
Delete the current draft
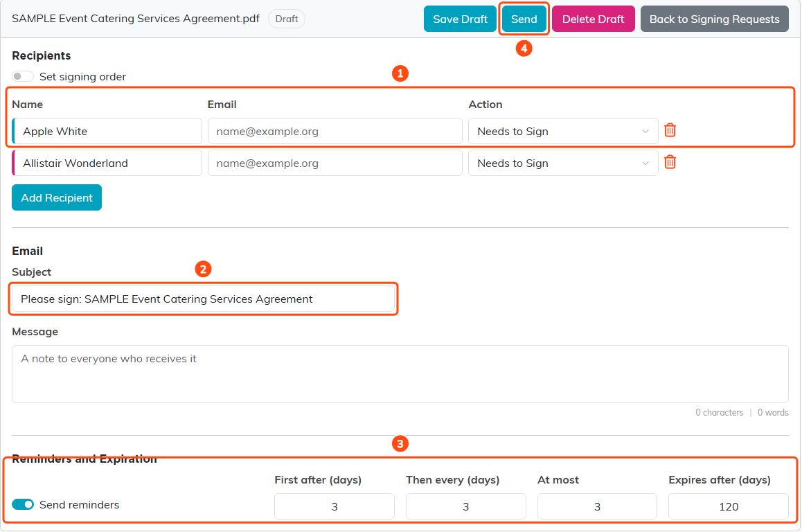click(x=594, y=19)
